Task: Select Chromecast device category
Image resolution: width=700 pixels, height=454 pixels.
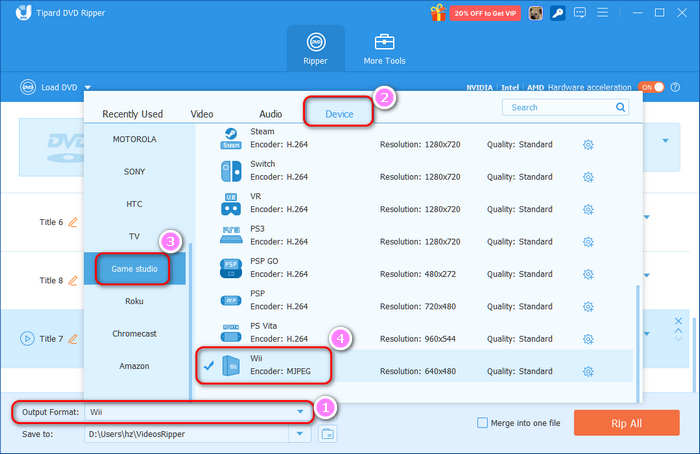Action: click(x=134, y=333)
